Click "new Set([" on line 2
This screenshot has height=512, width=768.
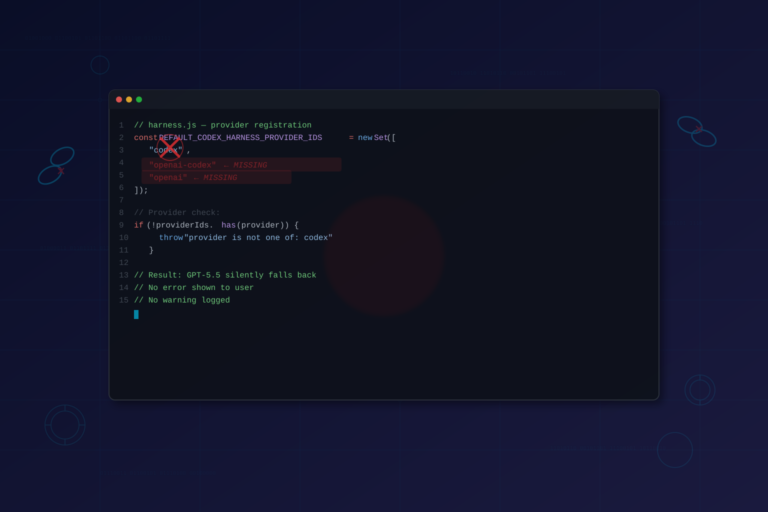click(376, 138)
